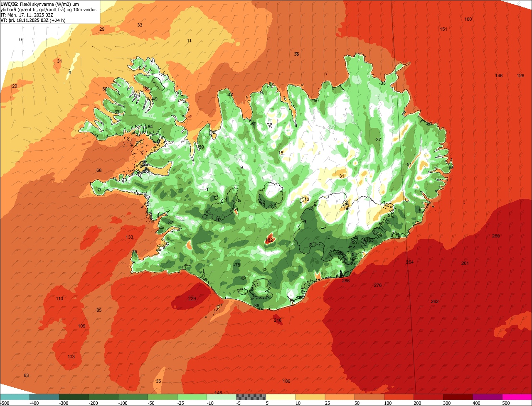Viewport: 532px width, 406px height.
Task: Click the legend swatch between -100 and -50
Action: click(133, 397)
